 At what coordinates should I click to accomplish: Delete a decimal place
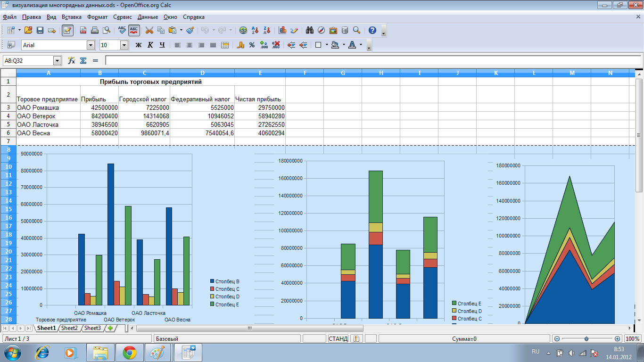(x=276, y=45)
